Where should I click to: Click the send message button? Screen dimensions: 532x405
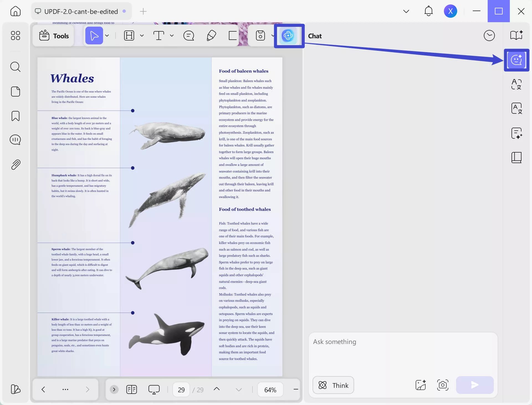click(x=475, y=385)
